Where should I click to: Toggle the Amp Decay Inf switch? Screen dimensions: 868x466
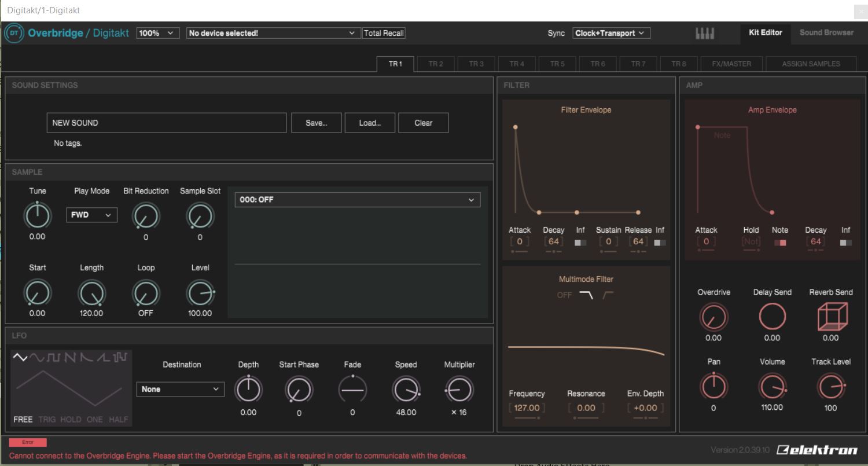pyautogui.click(x=845, y=243)
